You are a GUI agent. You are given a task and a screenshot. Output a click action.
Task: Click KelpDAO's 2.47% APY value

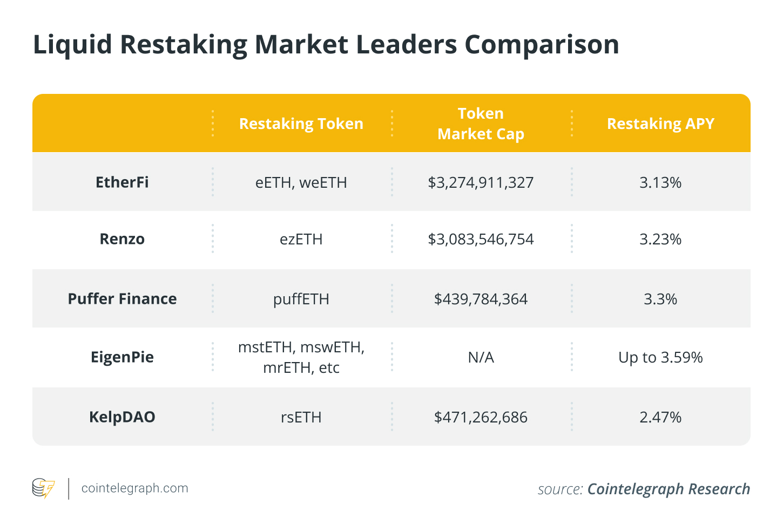(660, 417)
